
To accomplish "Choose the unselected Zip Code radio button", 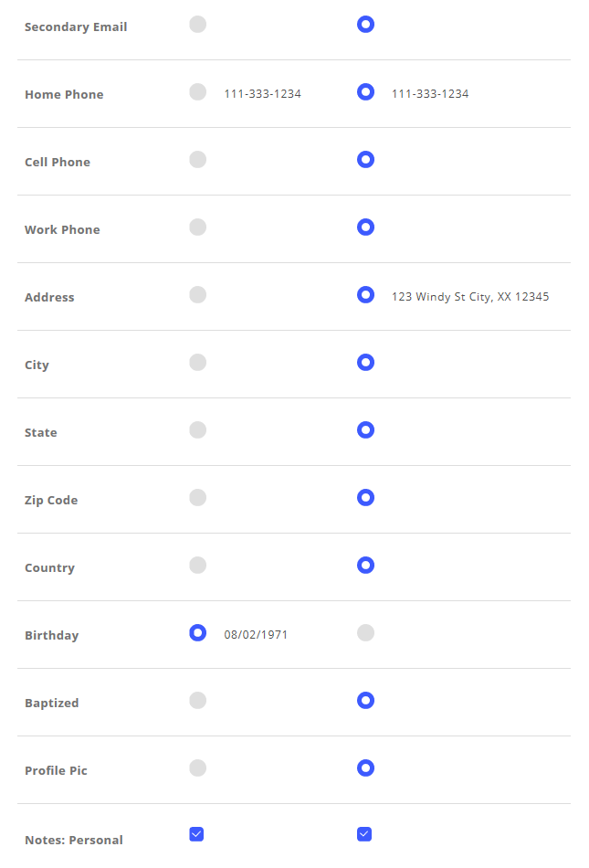I will point(198,498).
